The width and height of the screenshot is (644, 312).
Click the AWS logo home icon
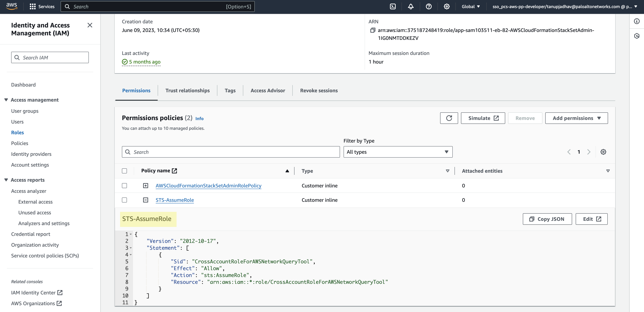(x=12, y=6)
